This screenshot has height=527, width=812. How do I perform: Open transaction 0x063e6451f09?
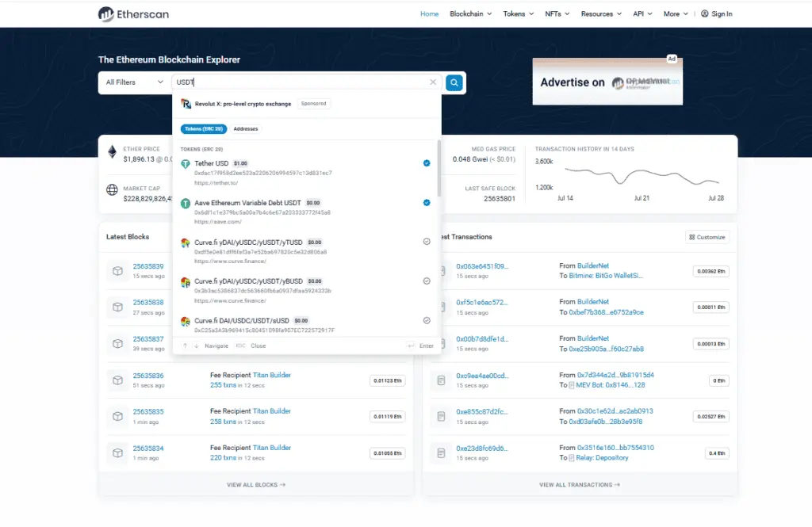482,266
